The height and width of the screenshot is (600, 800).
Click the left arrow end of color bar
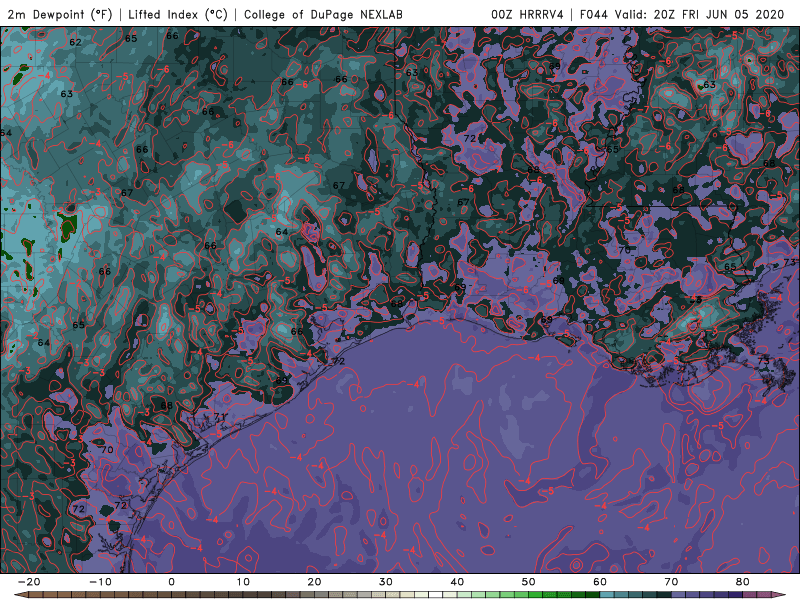point(19,594)
